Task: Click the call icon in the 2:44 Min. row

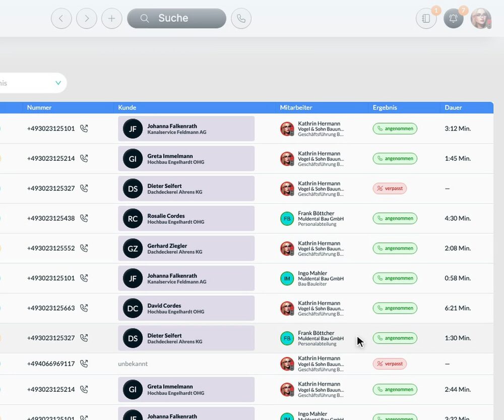Action: point(84,389)
